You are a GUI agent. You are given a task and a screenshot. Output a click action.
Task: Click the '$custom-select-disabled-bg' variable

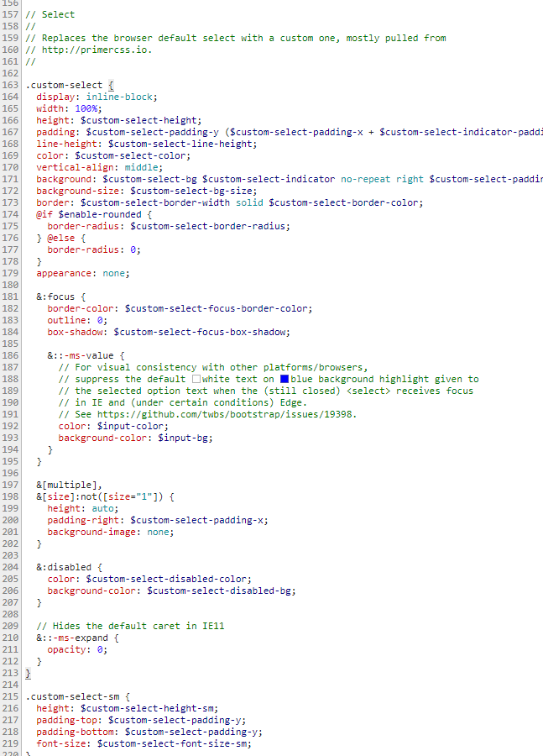(x=219, y=591)
